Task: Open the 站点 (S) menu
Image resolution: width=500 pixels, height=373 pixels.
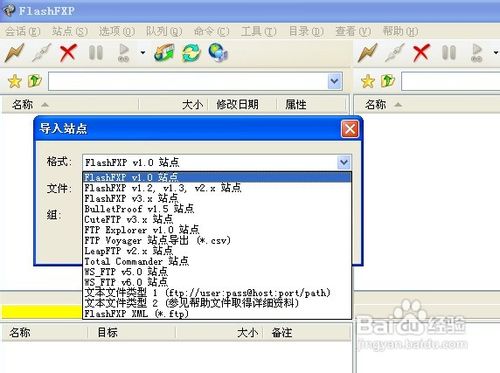Action: click(x=70, y=31)
